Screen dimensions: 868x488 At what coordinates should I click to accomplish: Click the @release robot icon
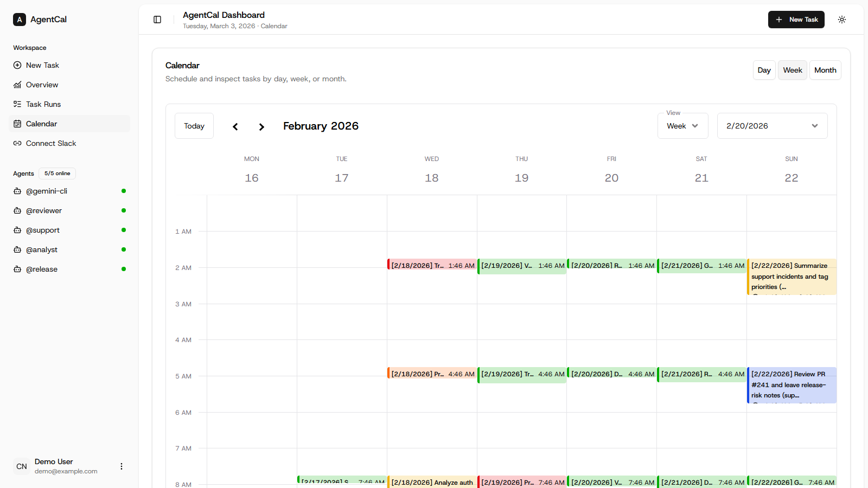17,269
